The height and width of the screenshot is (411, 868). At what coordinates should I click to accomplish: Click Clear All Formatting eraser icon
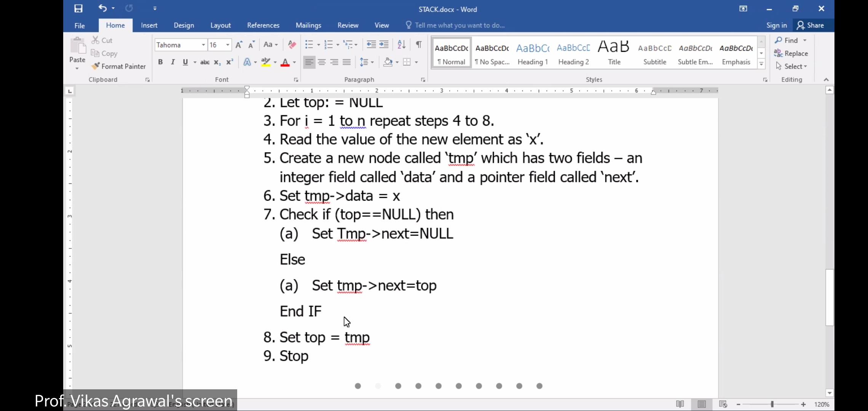(292, 45)
